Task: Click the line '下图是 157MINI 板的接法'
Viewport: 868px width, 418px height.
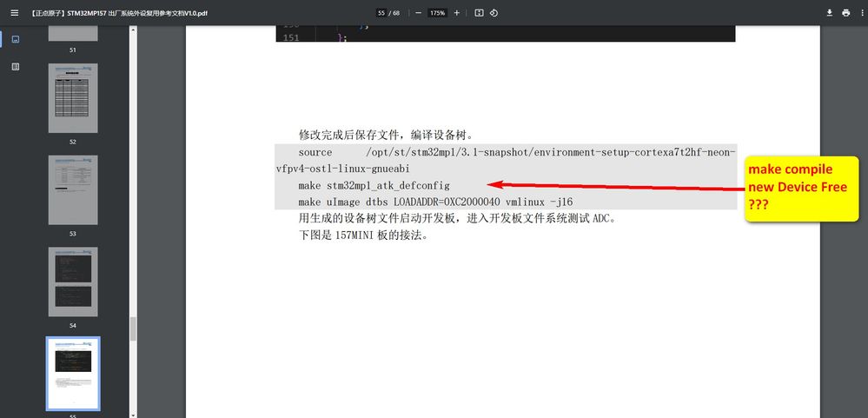Action: click(x=364, y=236)
